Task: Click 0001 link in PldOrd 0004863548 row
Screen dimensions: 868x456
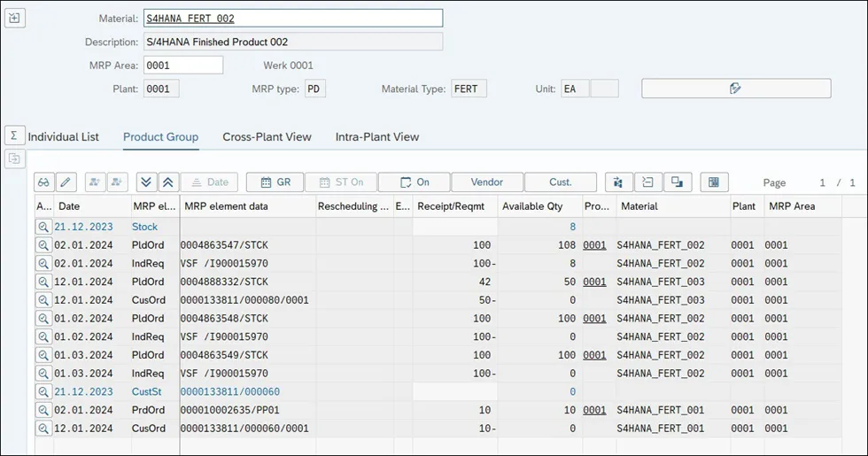Action: coord(594,318)
